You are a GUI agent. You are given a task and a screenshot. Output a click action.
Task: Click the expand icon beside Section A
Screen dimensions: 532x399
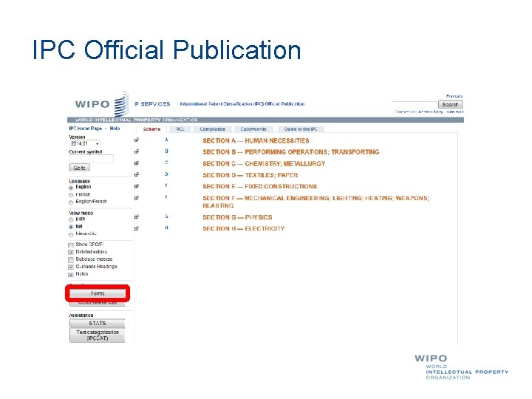[137, 140]
